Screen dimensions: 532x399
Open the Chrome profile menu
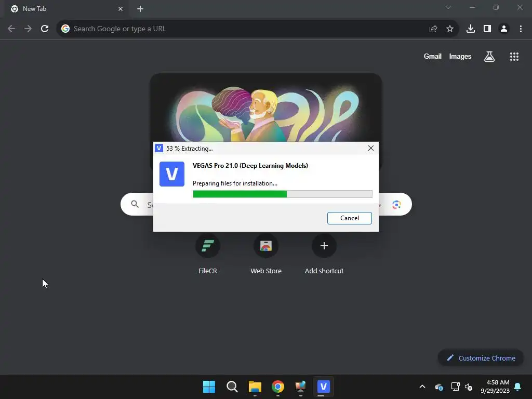click(x=504, y=29)
